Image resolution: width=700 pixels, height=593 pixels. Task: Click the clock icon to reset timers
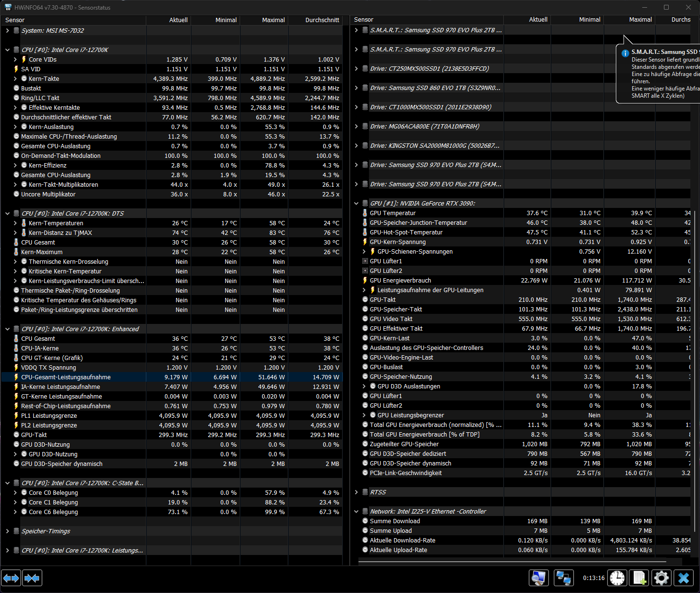pyautogui.click(x=617, y=578)
